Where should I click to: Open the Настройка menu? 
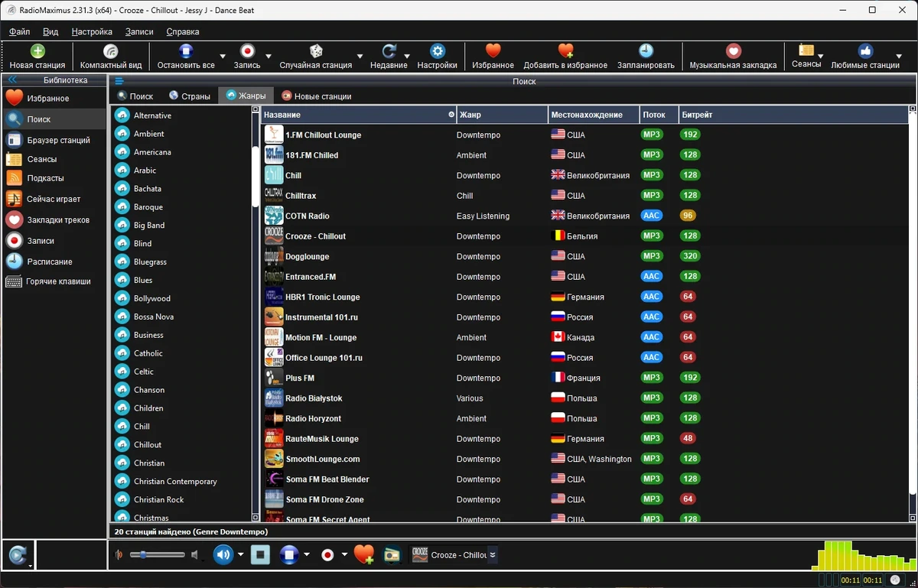pos(92,31)
